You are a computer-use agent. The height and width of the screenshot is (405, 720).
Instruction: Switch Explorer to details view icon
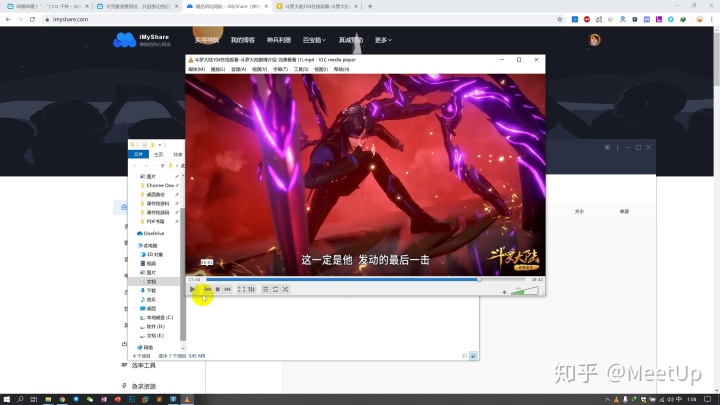pos(465,356)
